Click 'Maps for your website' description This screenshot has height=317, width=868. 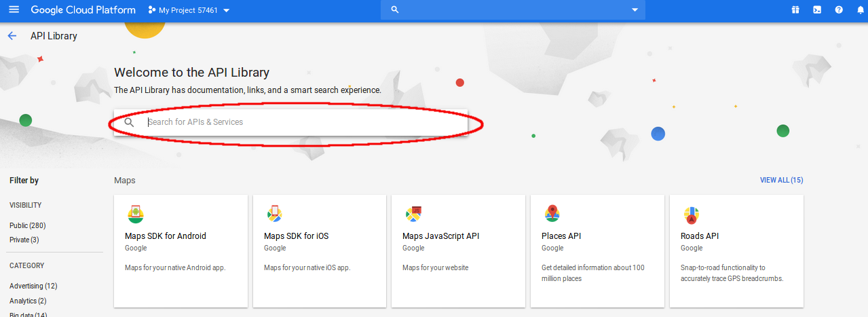point(435,267)
